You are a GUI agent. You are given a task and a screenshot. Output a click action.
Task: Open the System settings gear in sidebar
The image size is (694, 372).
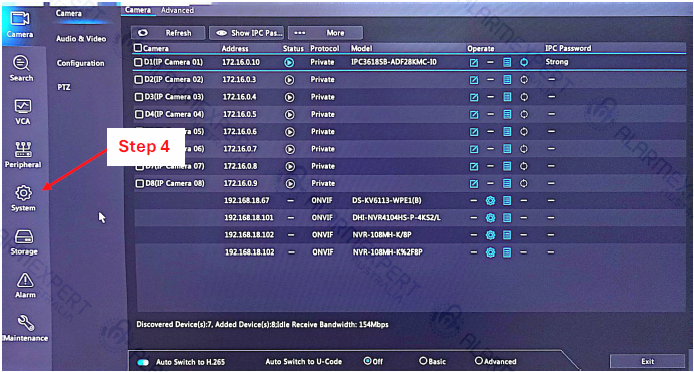(23, 193)
